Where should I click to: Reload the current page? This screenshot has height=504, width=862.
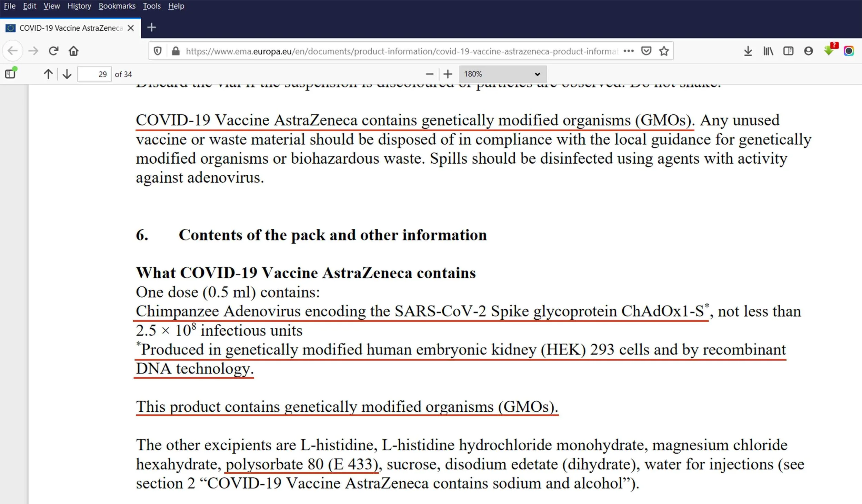click(x=53, y=51)
